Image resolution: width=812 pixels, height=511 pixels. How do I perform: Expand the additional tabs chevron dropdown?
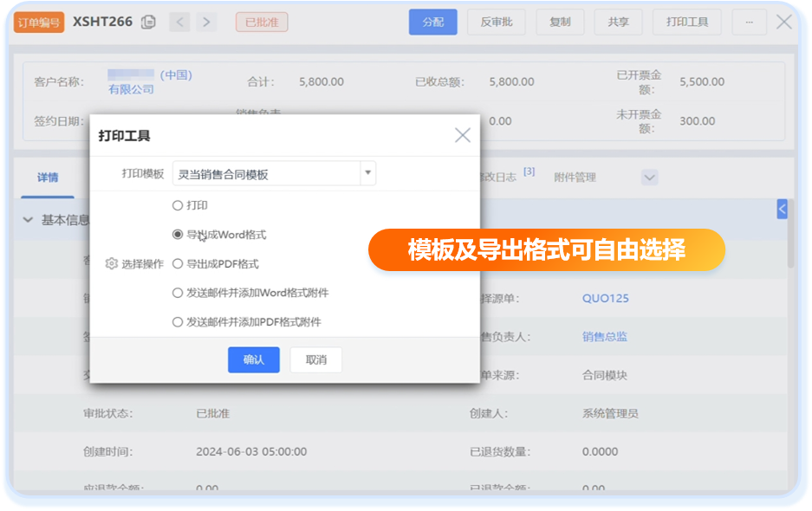[x=650, y=177]
